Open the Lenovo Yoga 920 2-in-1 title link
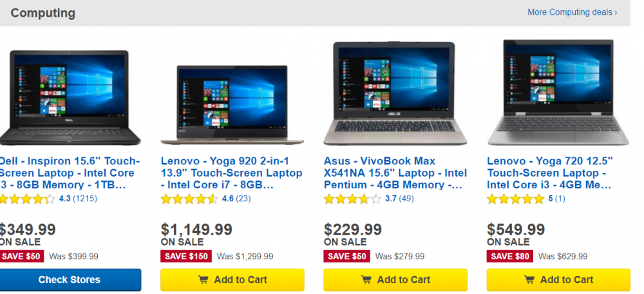644x294 pixels. pyautogui.click(x=231, y=173)
